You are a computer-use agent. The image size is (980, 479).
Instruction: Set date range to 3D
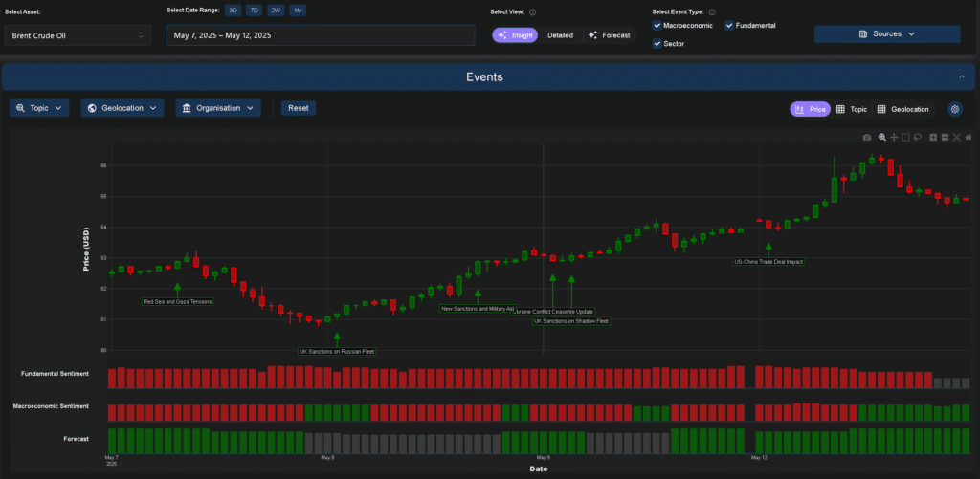pos(234,11)
